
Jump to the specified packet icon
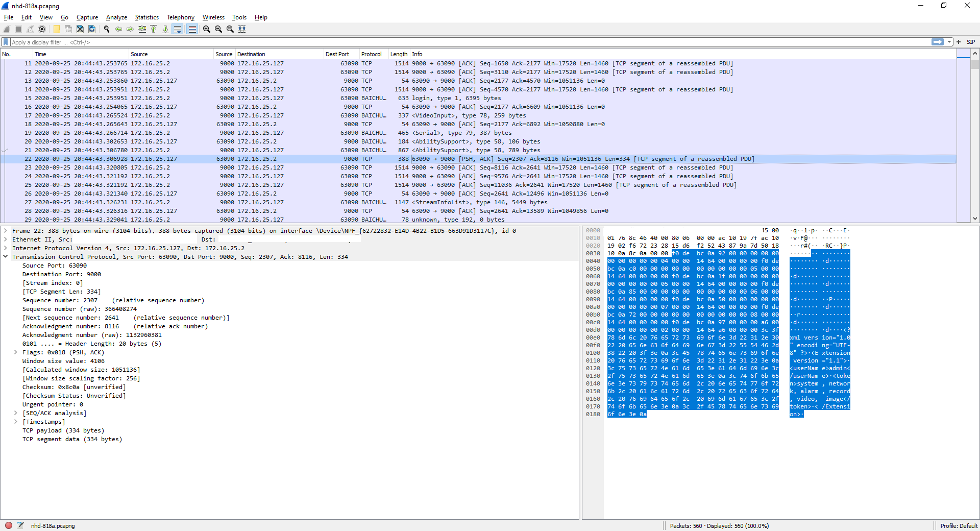click(142, 29)
